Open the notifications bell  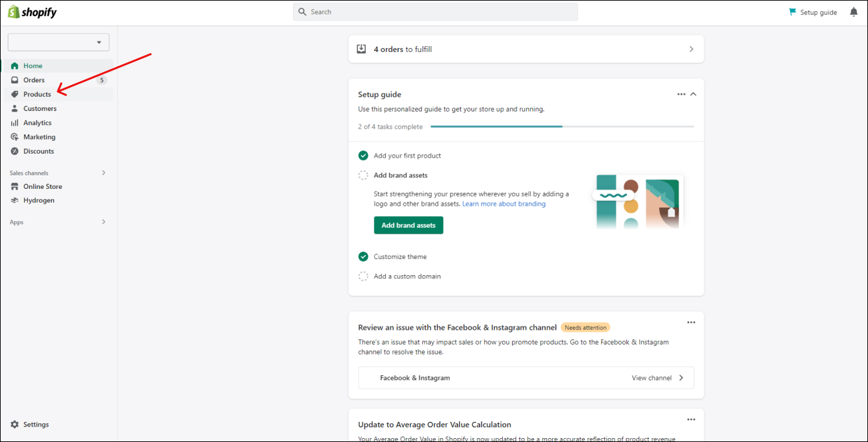click(x=854, y=12)
